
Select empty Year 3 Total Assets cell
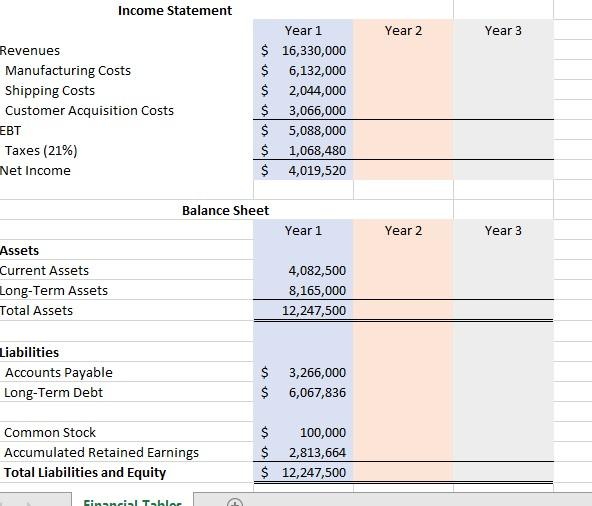[503, 311]
